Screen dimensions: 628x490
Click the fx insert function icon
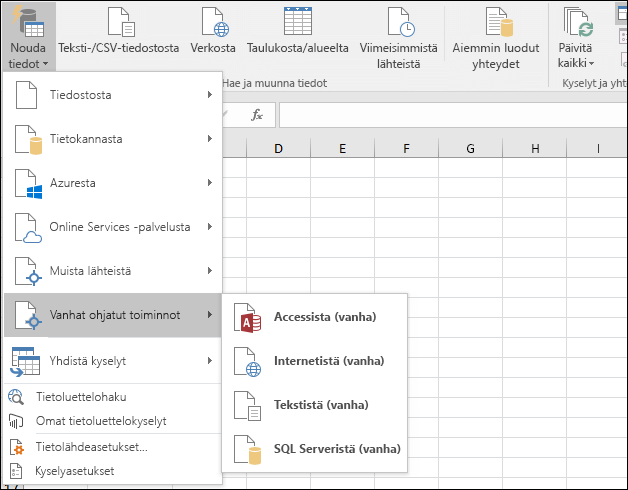257,115
